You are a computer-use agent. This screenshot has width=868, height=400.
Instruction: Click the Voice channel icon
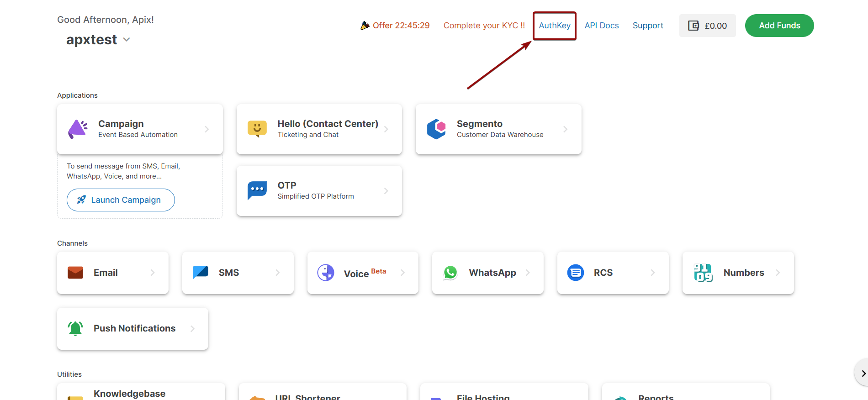point(326,273)
